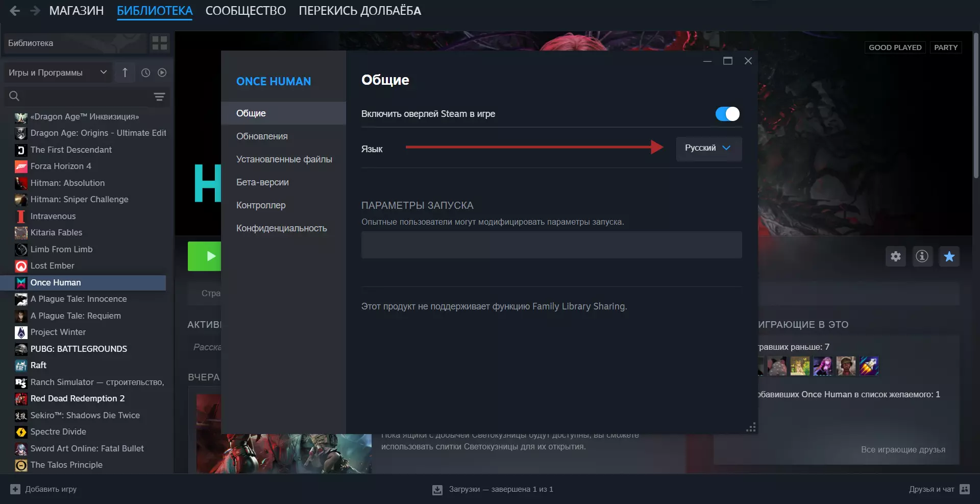Click the Lost Ember game icon
The height and width of the screenshot is (504, 980).
point(21,266)
